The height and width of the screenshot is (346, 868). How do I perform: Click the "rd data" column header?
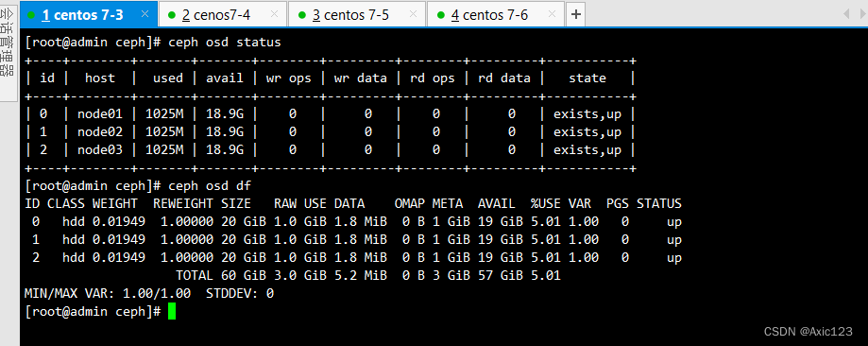click(503, 78)
